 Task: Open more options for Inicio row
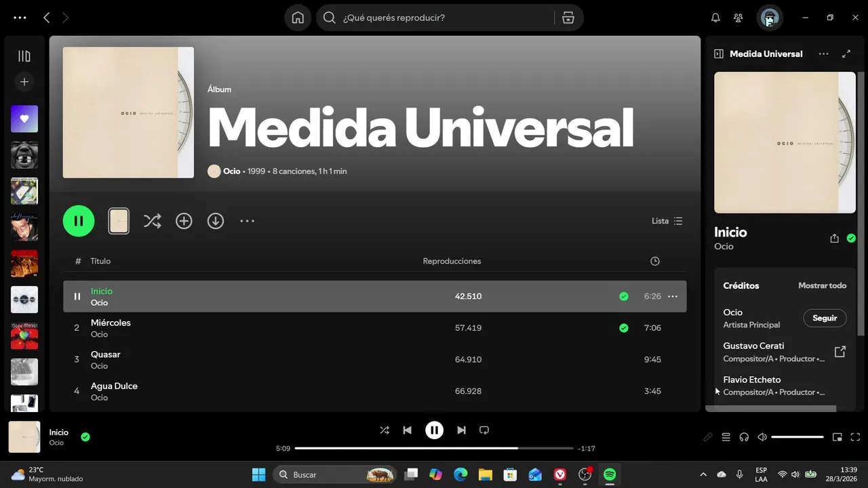click(673, 296)
